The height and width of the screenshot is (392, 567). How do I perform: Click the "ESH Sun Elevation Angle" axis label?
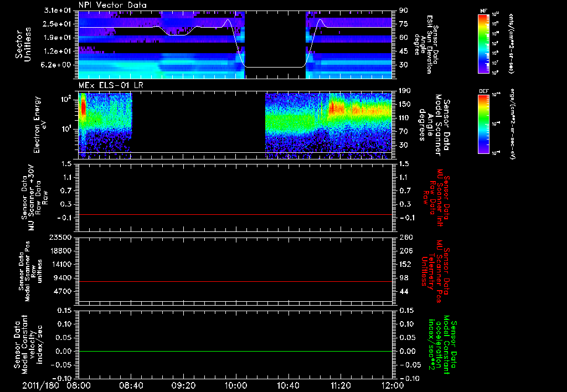(x=427, y=44)
